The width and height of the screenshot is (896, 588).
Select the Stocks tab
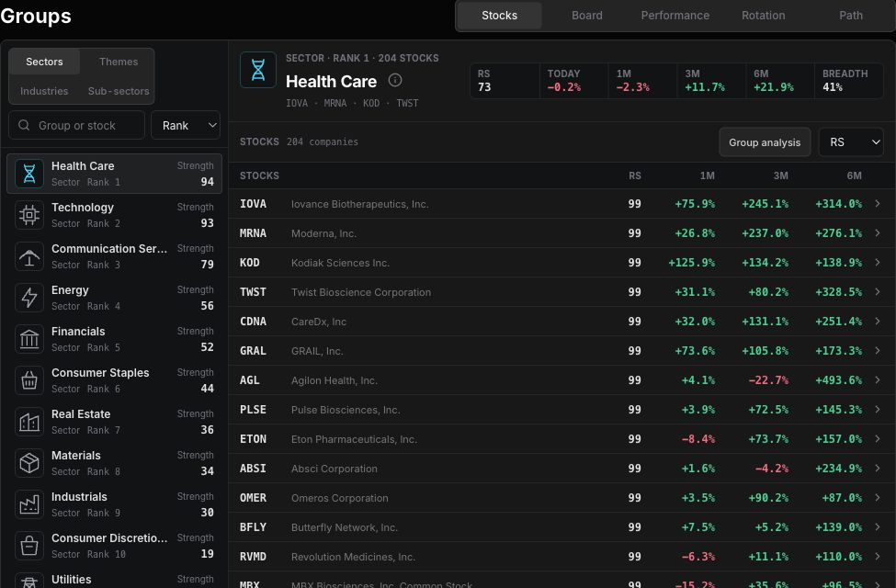pos(499,16)
